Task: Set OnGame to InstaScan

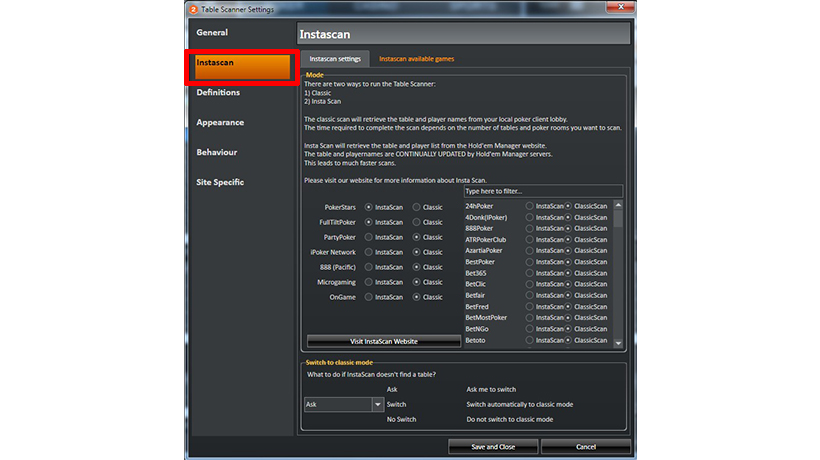Action: coord(369,297)
